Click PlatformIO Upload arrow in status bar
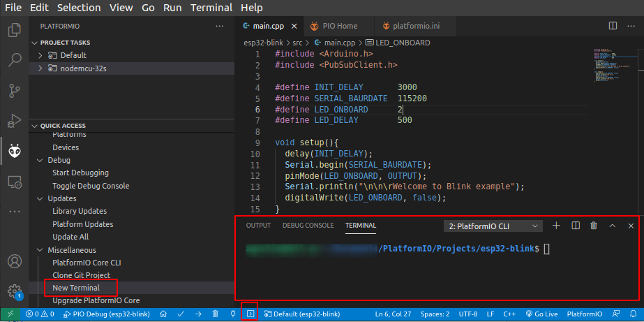The image size is (644, 322). pyautogui.click(x=198, y=314)
